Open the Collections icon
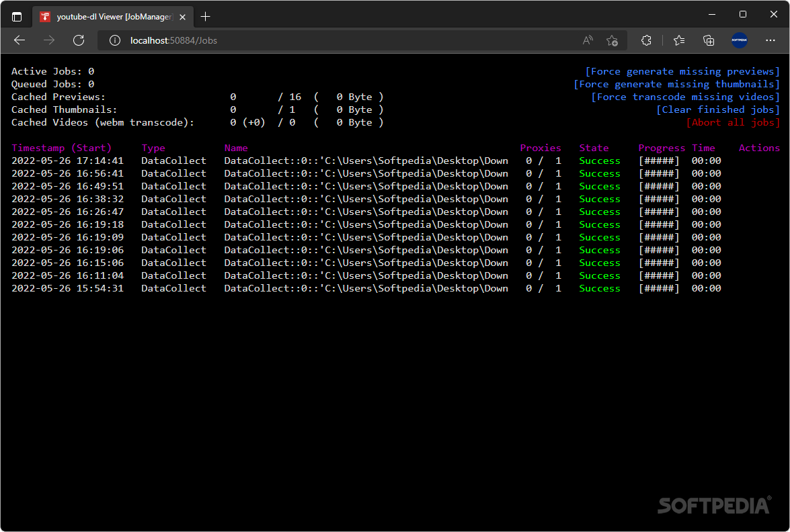 point(709,40)
